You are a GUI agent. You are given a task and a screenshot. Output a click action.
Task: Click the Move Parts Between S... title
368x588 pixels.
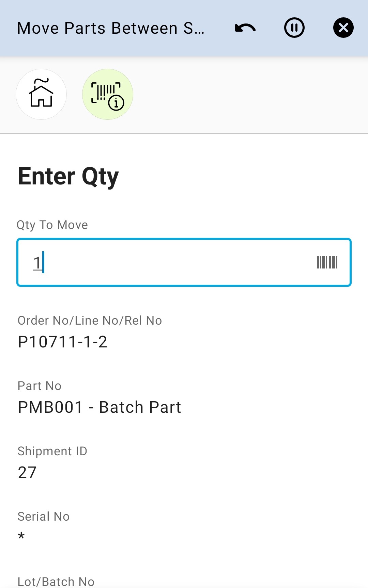pos(111,28)
